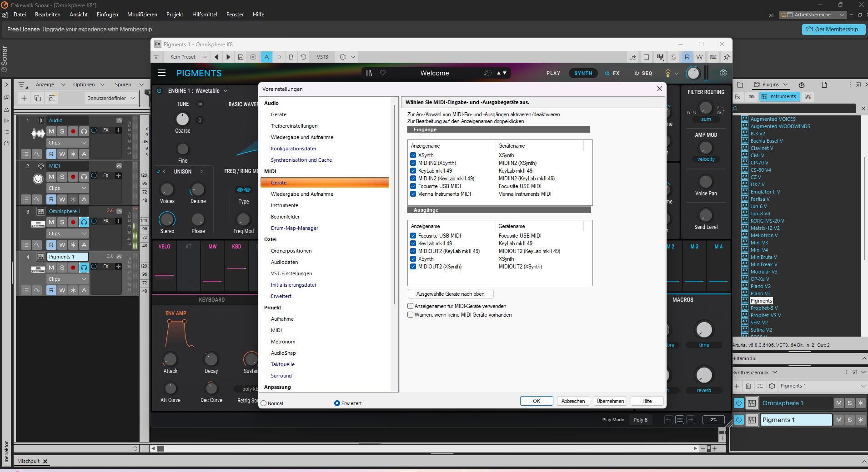Click the virtual keyboard icon in the plugin toolbar
This screenshot has width=868, height=472.
[713, 57]
